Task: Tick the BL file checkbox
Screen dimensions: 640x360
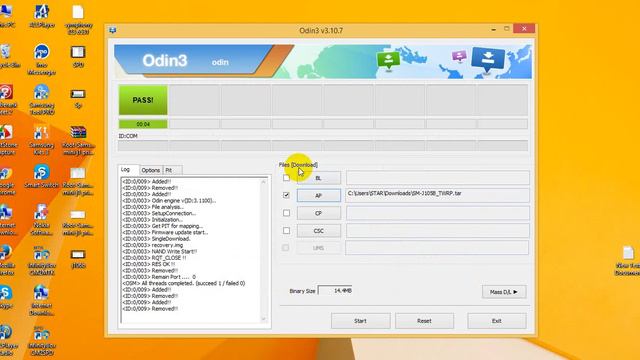Action: pos(287,178)
